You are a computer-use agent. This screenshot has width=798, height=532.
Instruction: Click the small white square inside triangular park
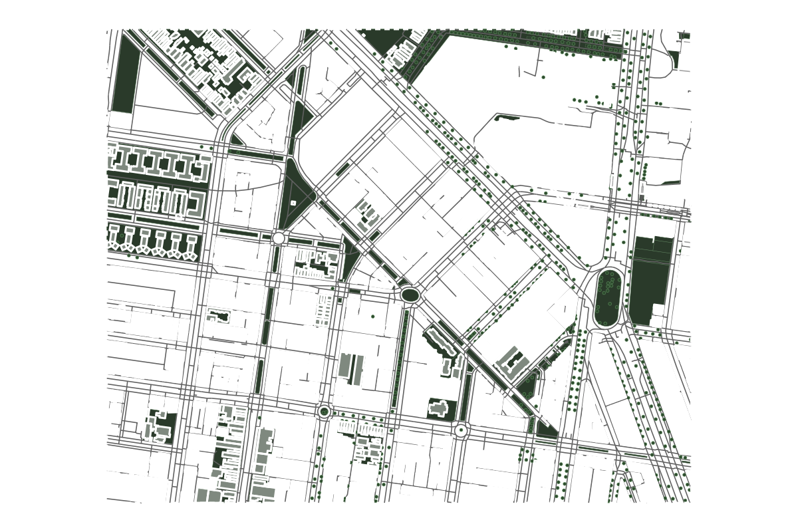click(293, 202)
